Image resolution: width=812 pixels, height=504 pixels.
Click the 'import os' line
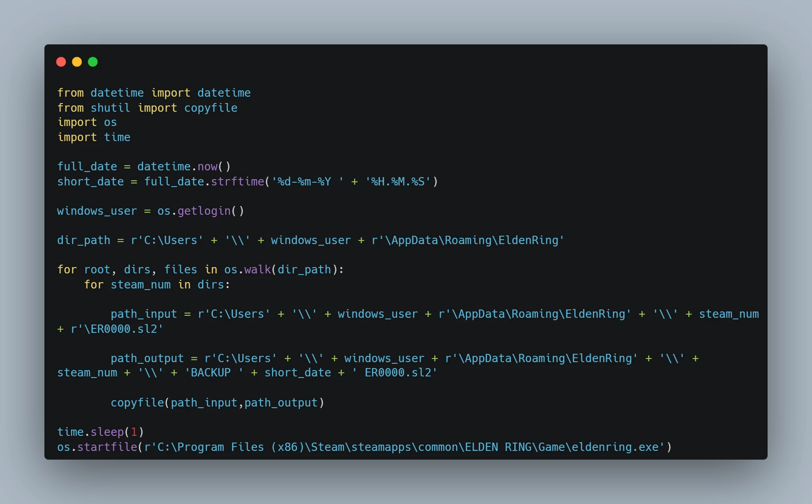pos(87,122)
